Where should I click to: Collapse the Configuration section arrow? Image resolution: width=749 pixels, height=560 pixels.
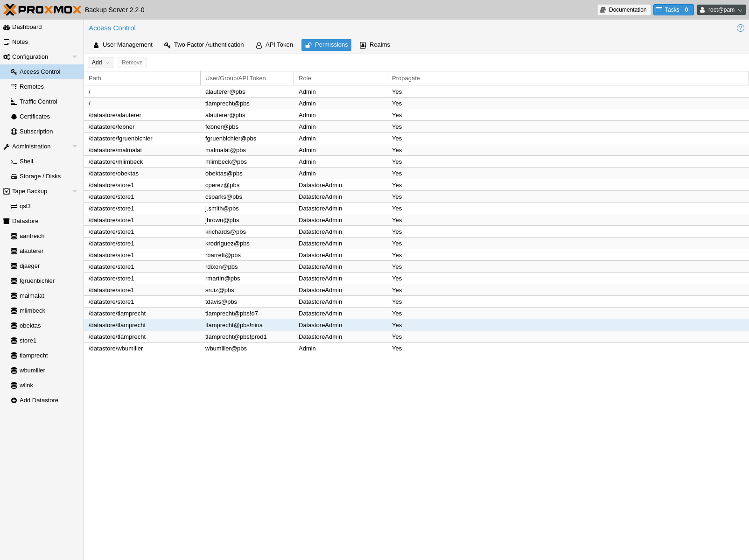[75, 57]
